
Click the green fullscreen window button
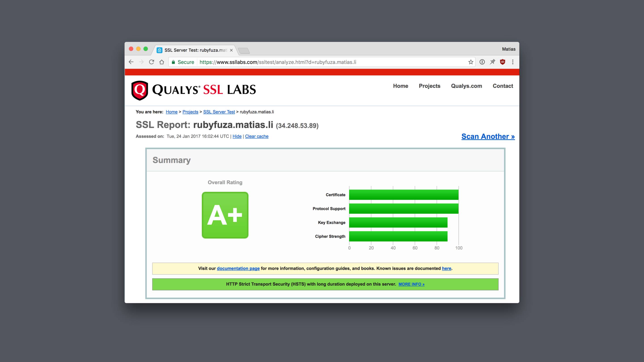pos(146,49)
